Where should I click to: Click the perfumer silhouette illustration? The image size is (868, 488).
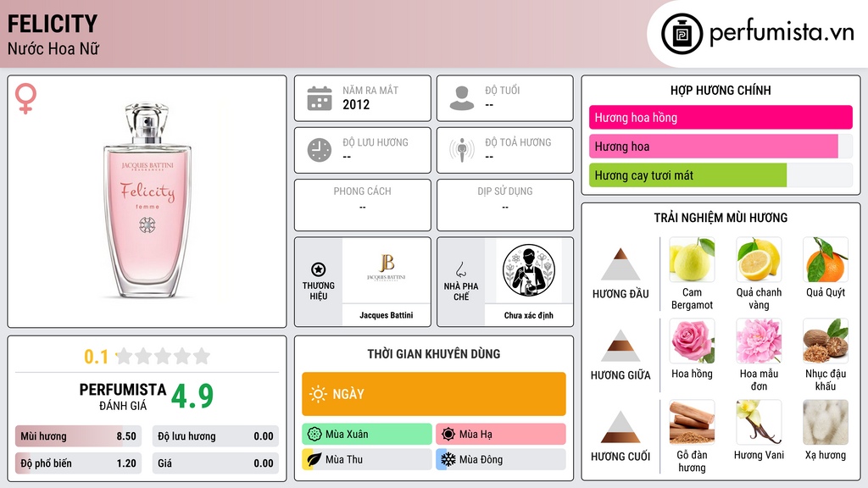529,270
